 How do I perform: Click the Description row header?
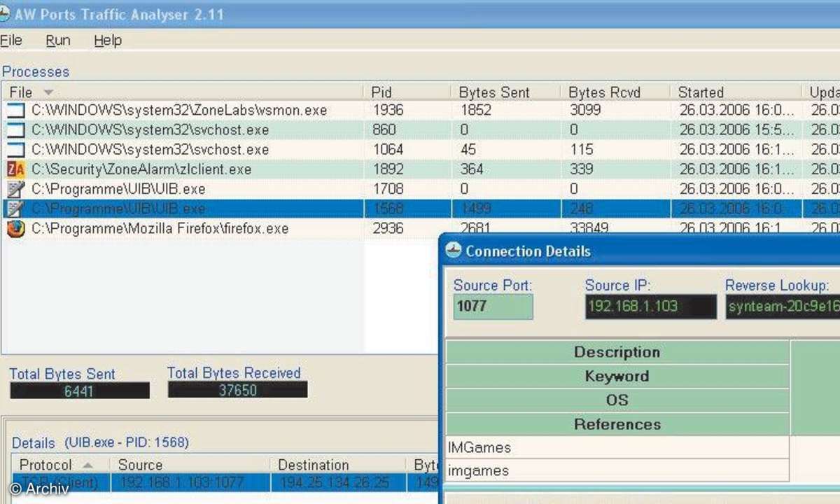click(x=617, y=352)
